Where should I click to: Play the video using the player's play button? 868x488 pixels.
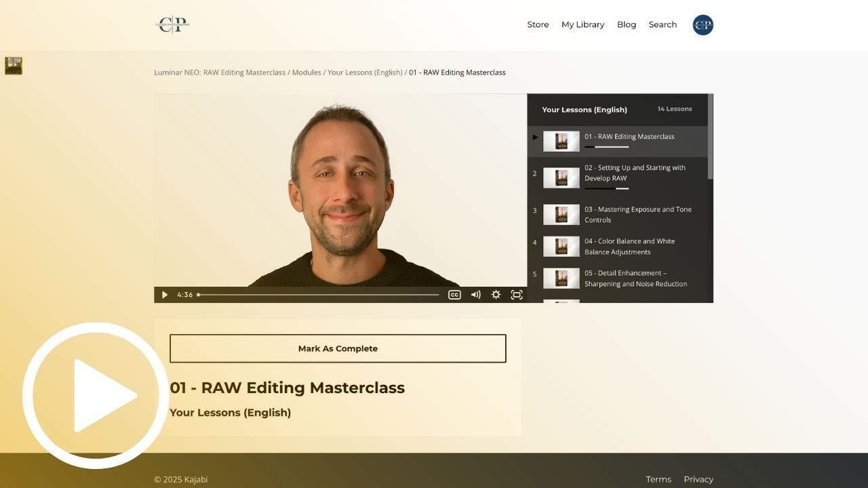point(164,295)
